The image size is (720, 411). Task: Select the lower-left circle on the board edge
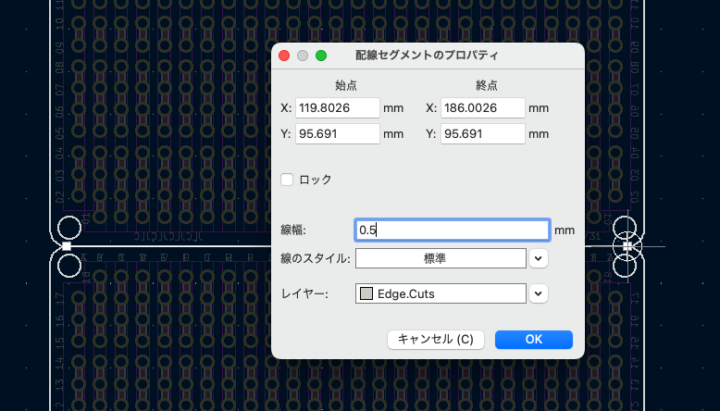[70, 265]
